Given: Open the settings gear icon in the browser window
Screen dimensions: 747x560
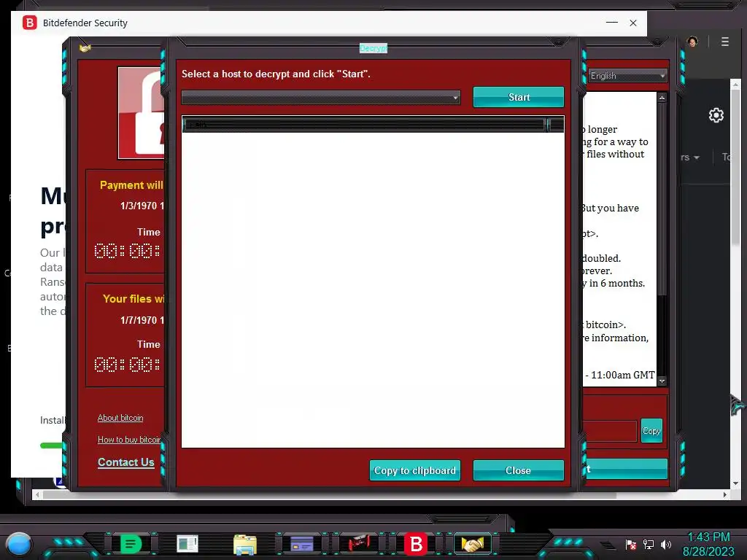Looking at the screenshot, I should [716, 115].
